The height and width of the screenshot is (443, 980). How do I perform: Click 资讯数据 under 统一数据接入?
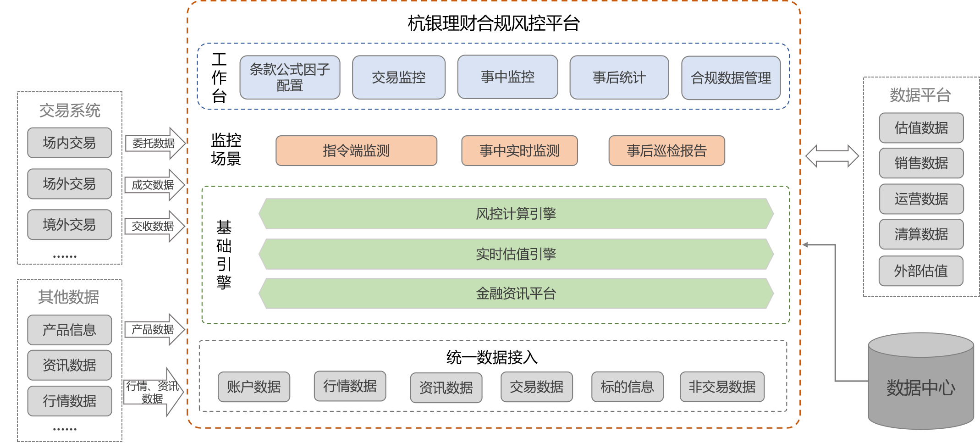pyautogui.click(x=446, y=388)
